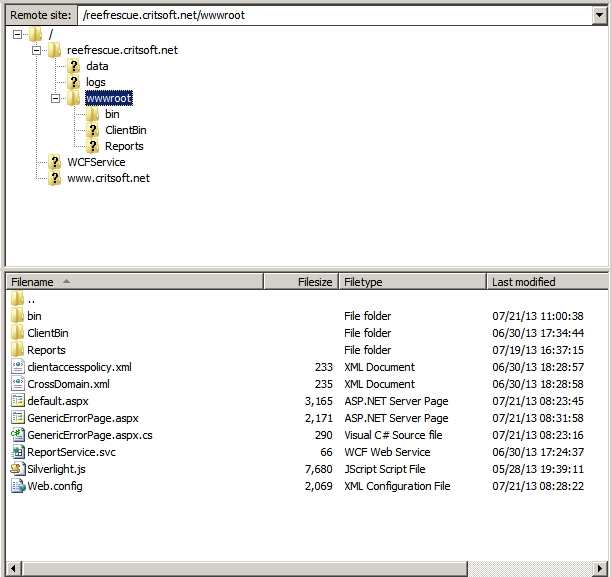Select the GenericErrorPage.aspx.cs filename
Screen dimensions: 612x577
point(90,435)
